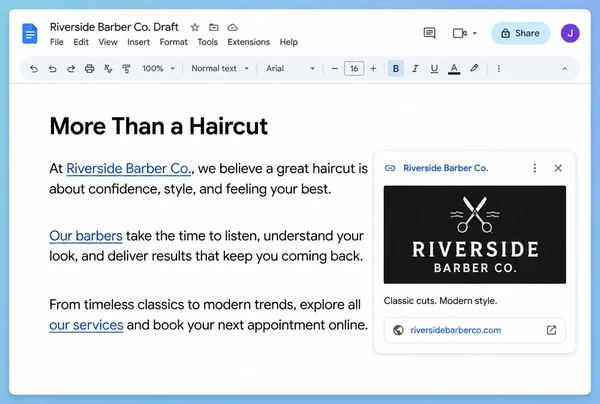Screen dimensions: 600x404
Task: Check cloud save status icon
Action: tap(233, 28)
